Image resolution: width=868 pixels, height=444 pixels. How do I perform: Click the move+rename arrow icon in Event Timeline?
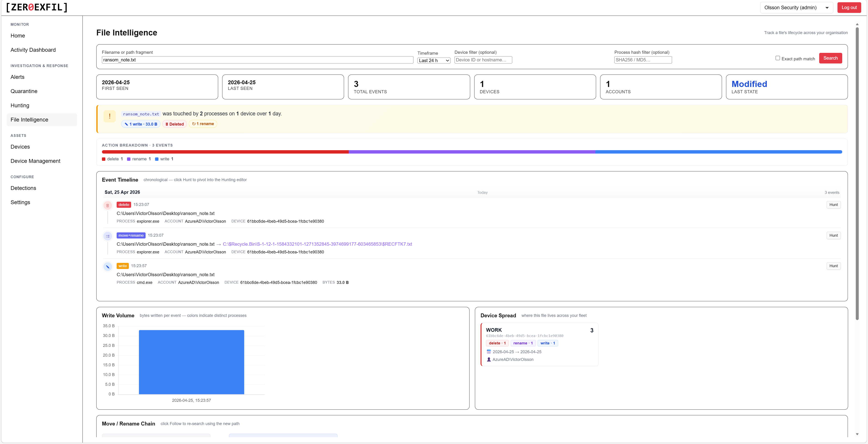(x=108, y=236)
